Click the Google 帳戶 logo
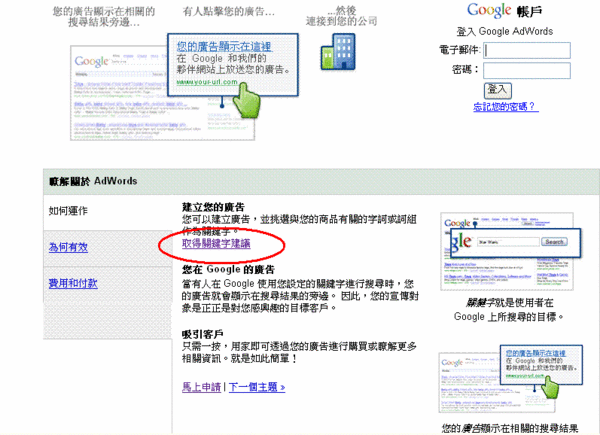Viewport: 600px width, 435px height. click(504, 11)
